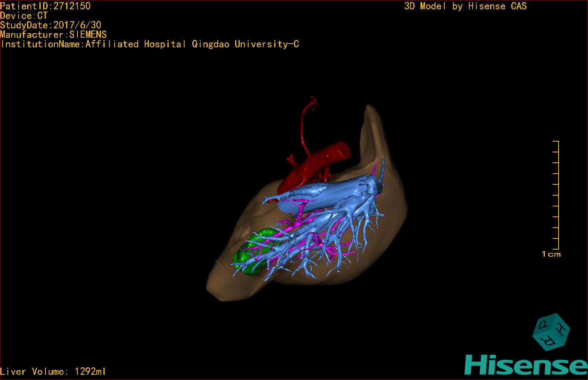
Task: Click the '3D Model by Hisense CAS' text
Action: (466, 6)
